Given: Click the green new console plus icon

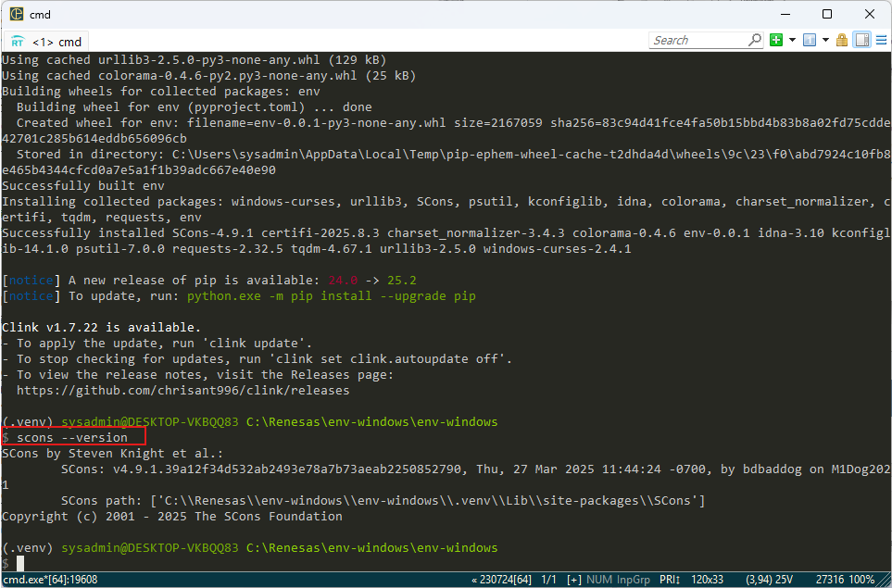Looking at the screenshot, I should click(776, 40).
